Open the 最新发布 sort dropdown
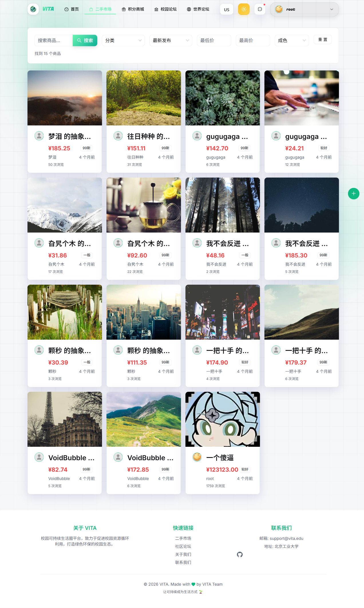Viewport: 364px width, 608px height. click(x=171, y=40)
